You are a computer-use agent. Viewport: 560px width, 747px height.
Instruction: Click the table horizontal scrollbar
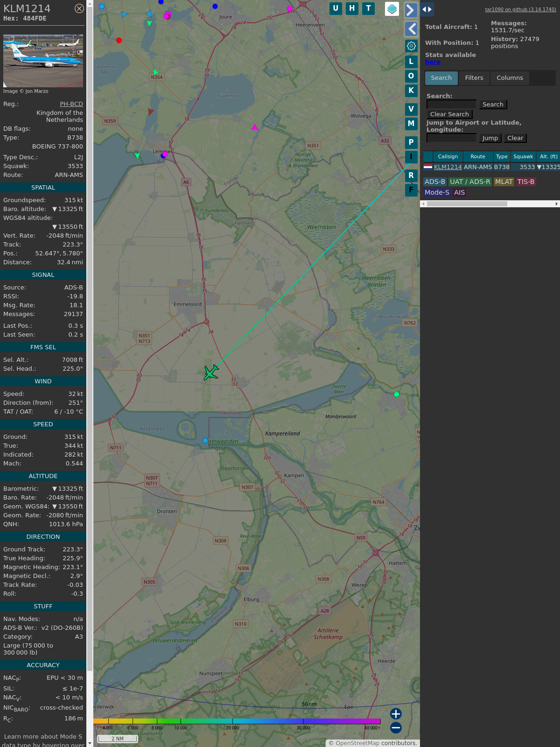pyautogui.click(x=467, y=204)
